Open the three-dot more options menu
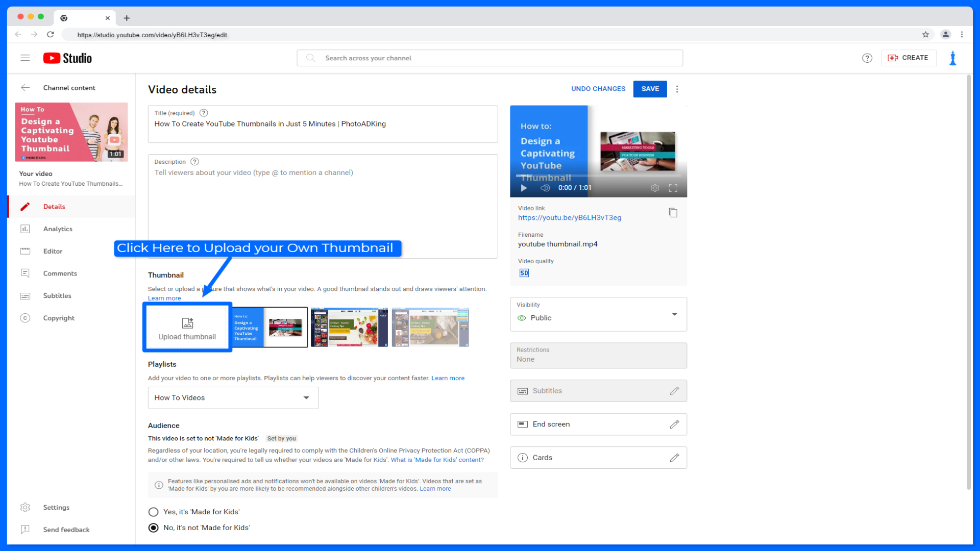Image resolution: width=980 pixels, height=551 pixels. (677, 89)
